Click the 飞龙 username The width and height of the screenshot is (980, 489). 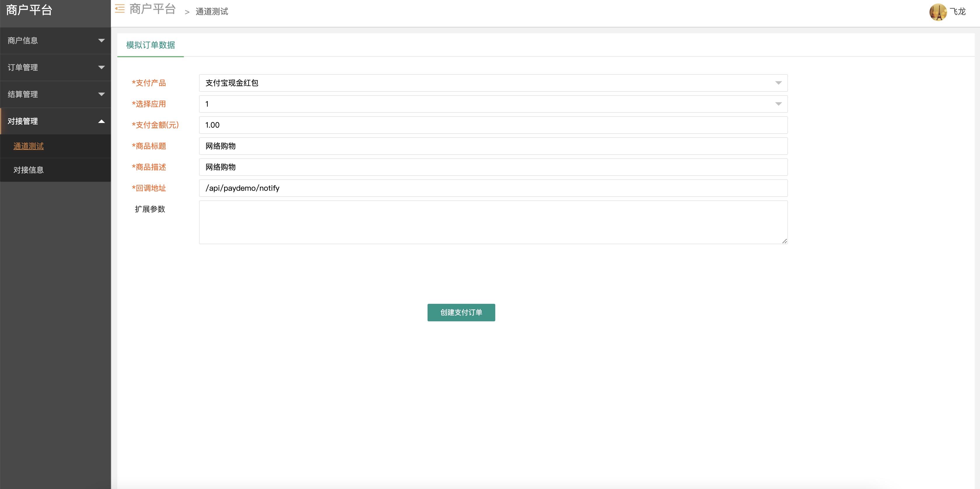pos(958,12)
